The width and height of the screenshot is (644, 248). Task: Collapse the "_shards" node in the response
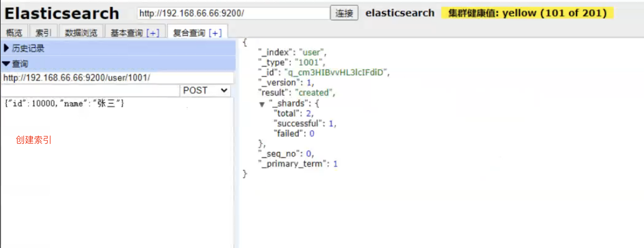[262, 104]
